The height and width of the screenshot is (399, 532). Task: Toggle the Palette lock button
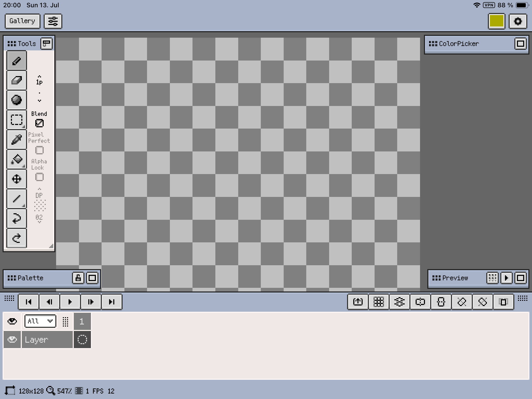click(78, 278)
